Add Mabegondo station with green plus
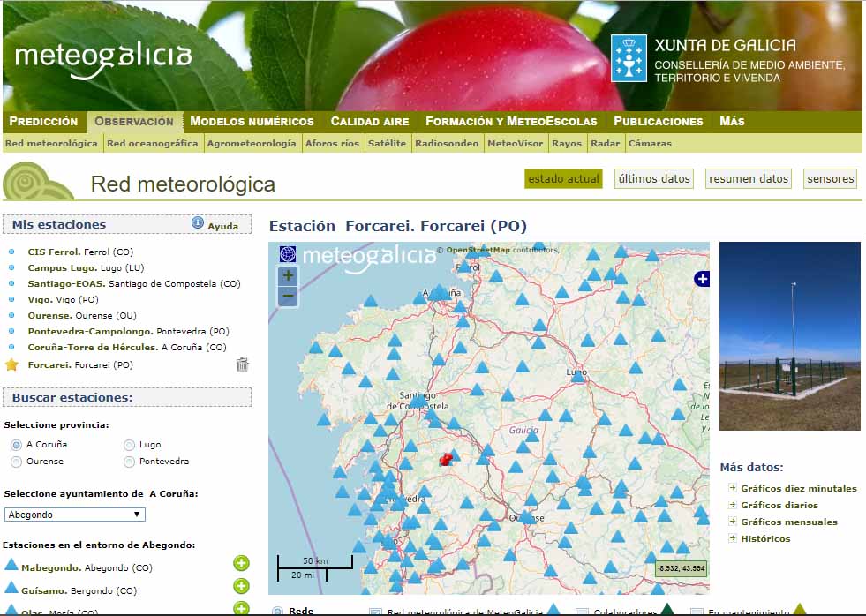Viewport: 866px width, 616px height. 241,564
